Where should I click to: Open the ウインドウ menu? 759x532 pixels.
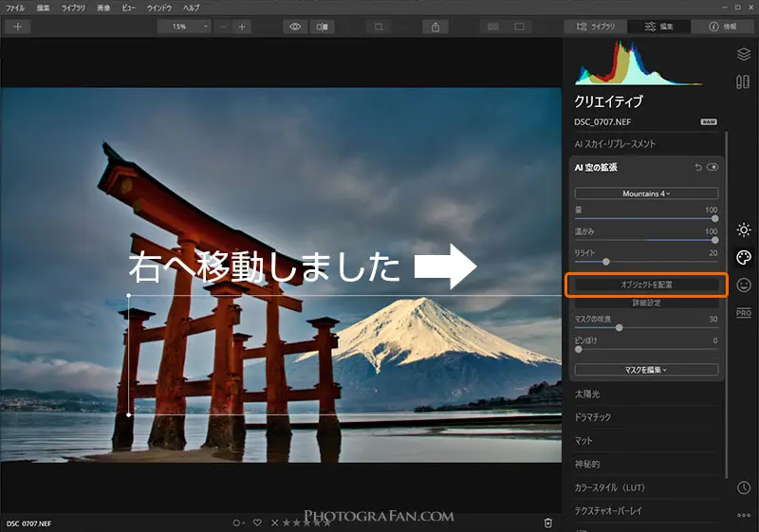[x=159, y=8]
